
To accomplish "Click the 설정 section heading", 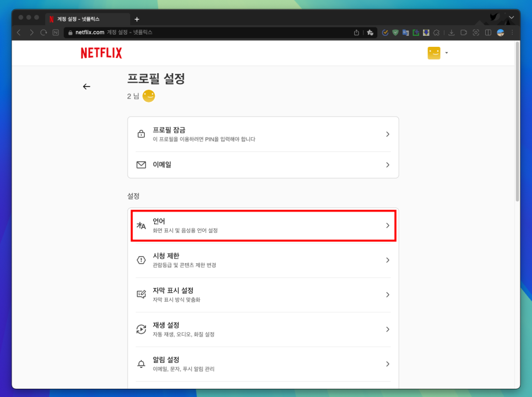I will click(133, 196).
